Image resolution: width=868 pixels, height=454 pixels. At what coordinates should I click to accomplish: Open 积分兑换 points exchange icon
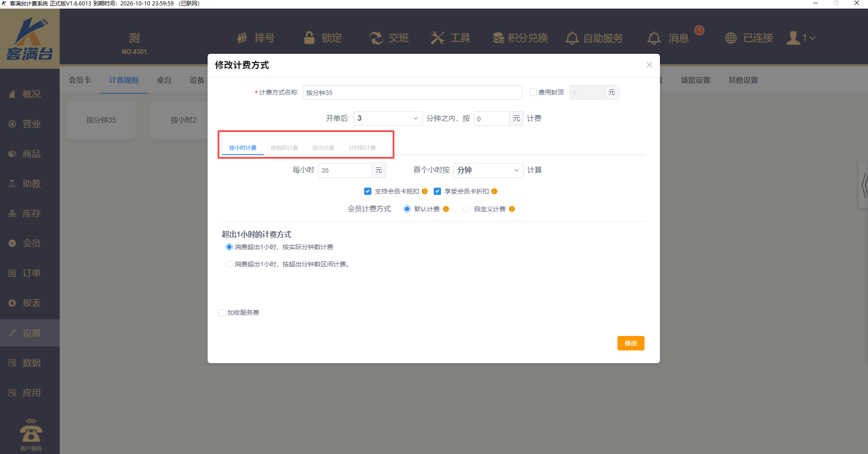(x=498, y=38)
